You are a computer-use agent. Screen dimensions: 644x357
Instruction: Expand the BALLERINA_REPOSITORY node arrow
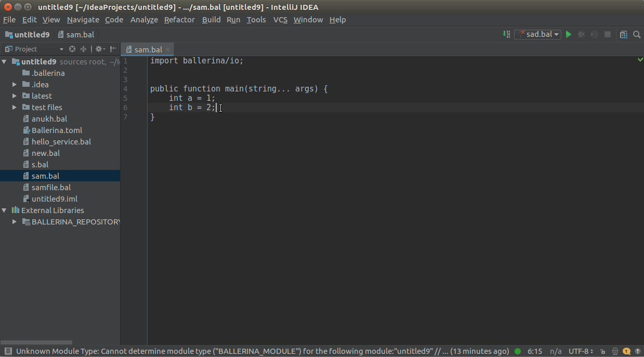(15, 222)
